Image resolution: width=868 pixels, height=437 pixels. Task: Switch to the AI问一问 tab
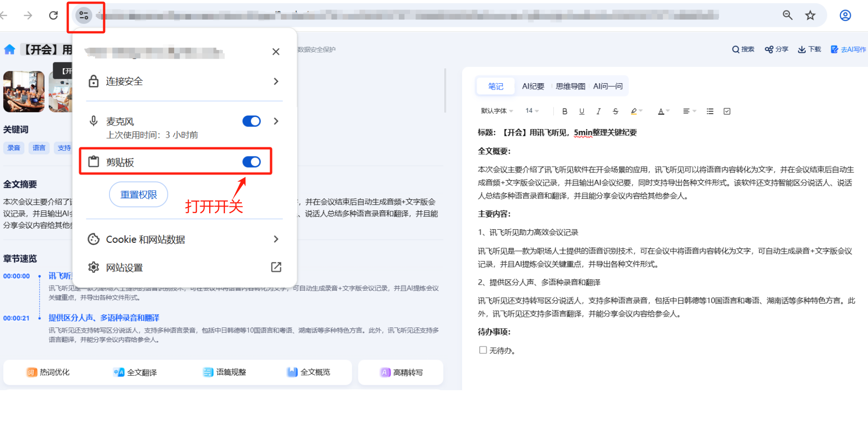pyautogui.click(x=608, y=86)
